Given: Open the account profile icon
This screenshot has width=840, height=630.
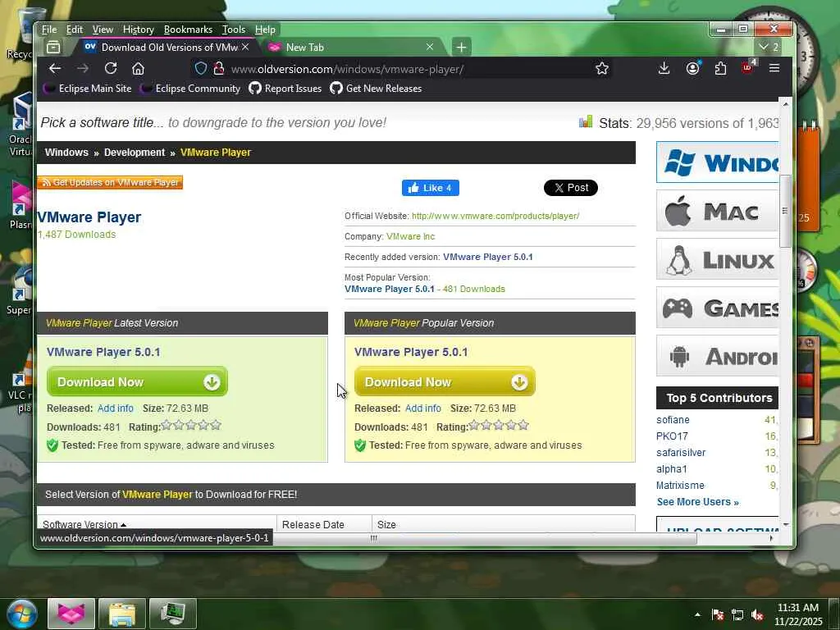Looking at the screenshot, I should click(x=692, y=68).
